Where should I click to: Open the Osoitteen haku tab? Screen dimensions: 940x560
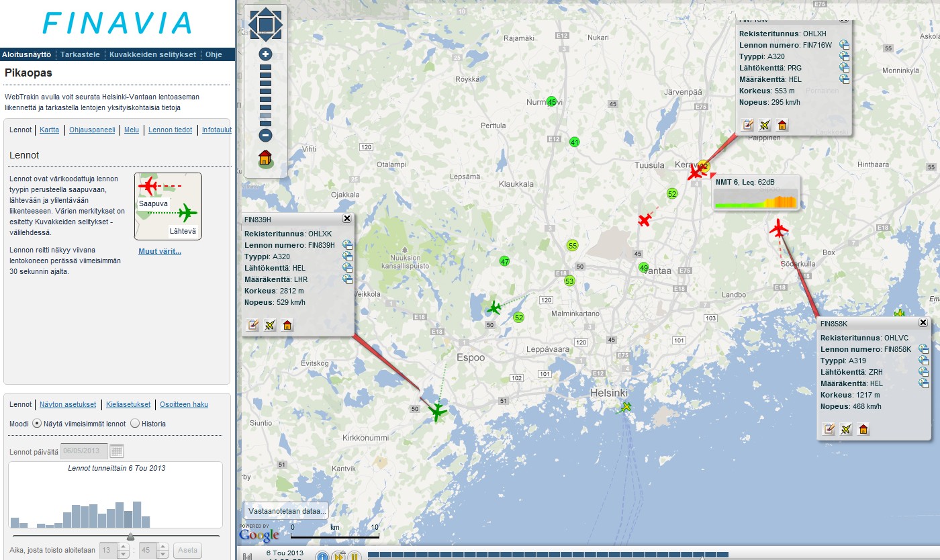point(184,404)
